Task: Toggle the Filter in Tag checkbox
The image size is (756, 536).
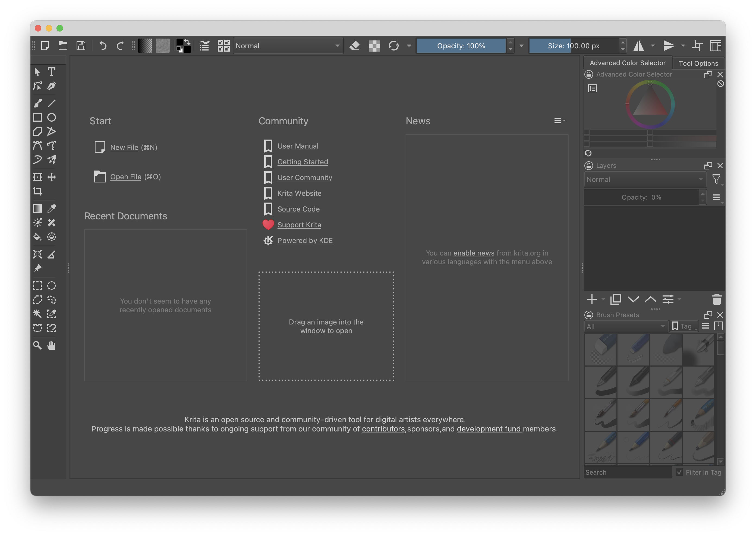Action: click(679, 472)
